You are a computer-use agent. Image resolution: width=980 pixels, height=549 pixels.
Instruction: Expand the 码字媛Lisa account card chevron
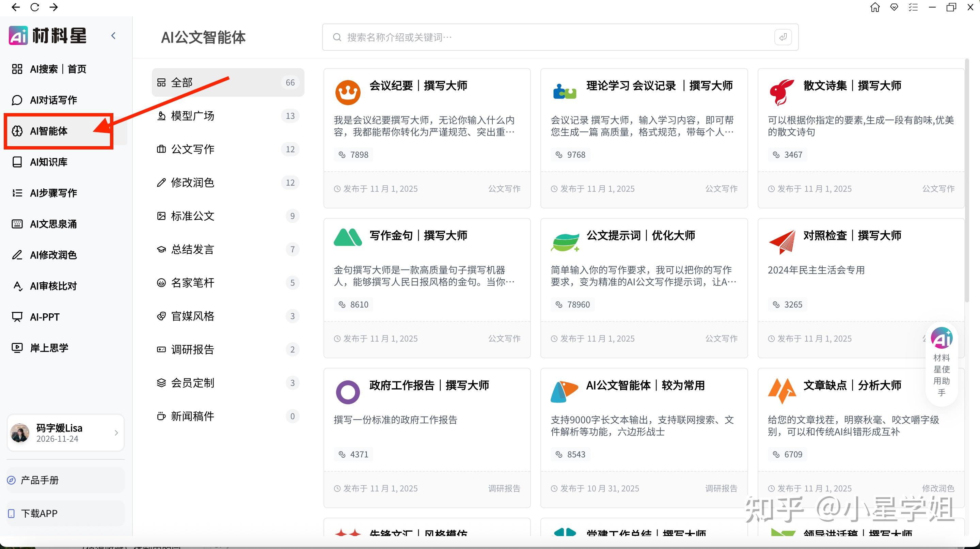tap(116, 433)
